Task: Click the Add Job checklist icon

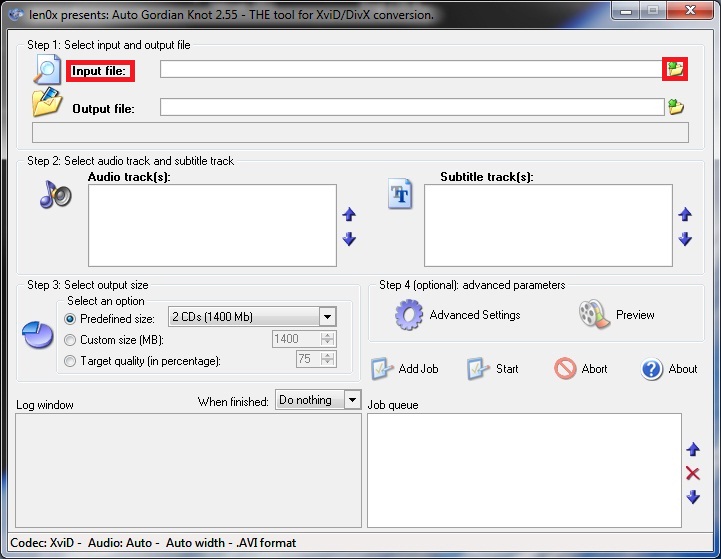Action: point(382,369)
